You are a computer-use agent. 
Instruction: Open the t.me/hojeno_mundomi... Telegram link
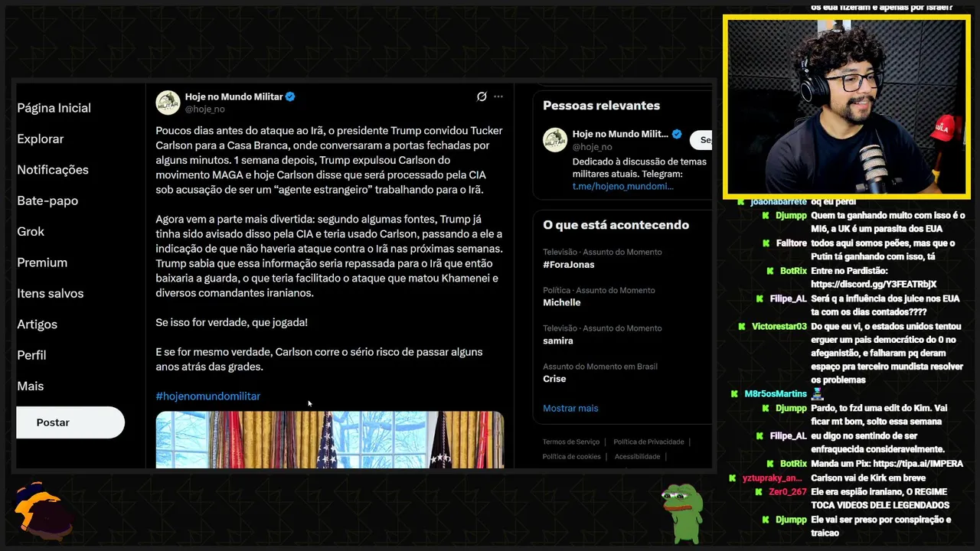[x=623, y=186]
